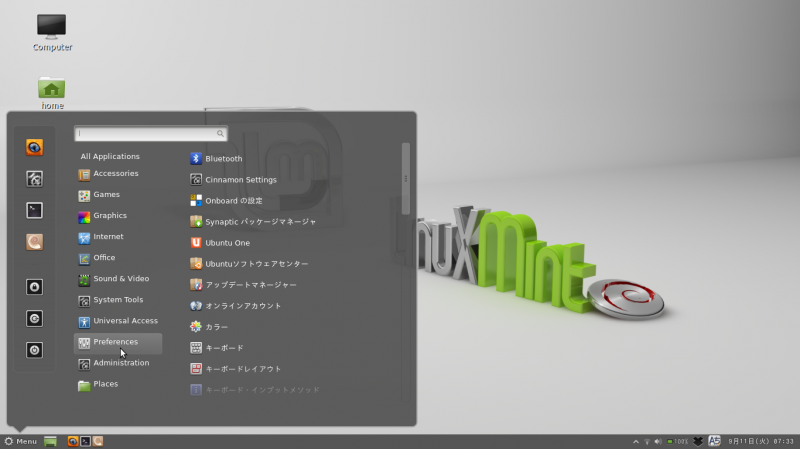Launch the web browser from the panel launcher
Viewport: 800px width, 449px height.
(x=73, y=441)
